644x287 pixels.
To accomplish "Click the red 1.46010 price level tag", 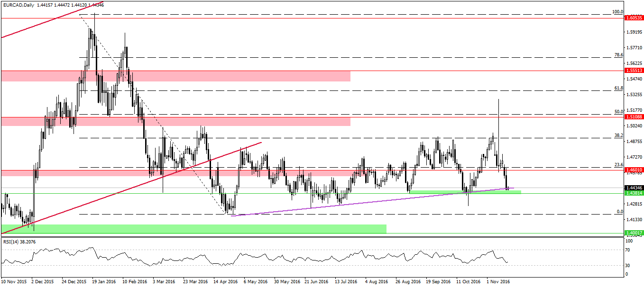I will 634,170.
